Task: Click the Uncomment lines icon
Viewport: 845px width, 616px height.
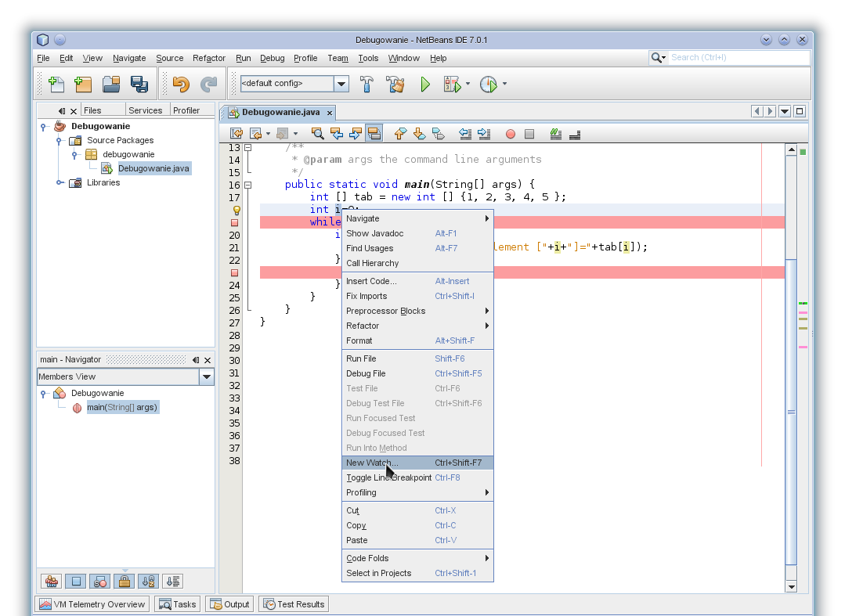Action: tap(575, 134)
